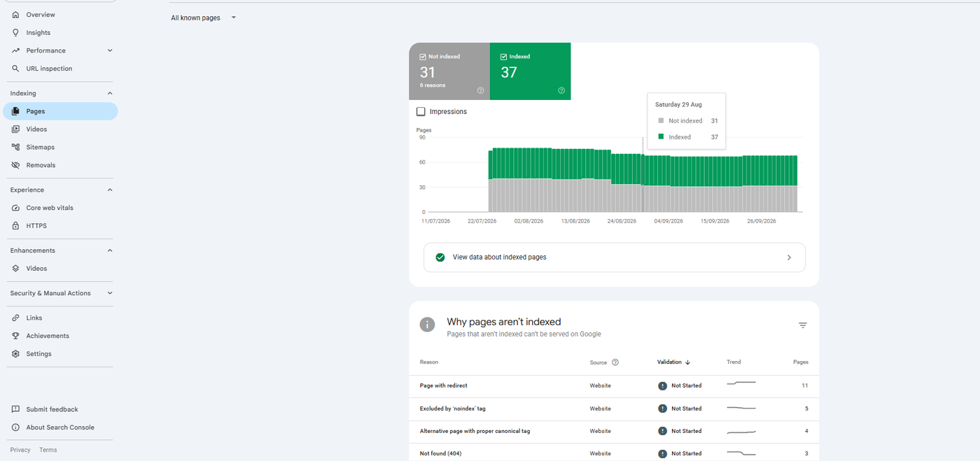The height and width of the screenshot is (461, 980).
Task: Click the Pages column header in table
Action: click(x=801, y=362)
